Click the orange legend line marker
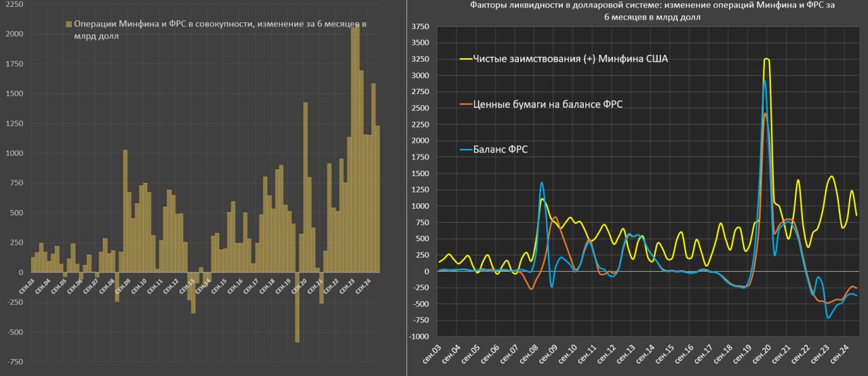Image resolution: width=868 pixels, height=376 pixels. click(465, 104)
